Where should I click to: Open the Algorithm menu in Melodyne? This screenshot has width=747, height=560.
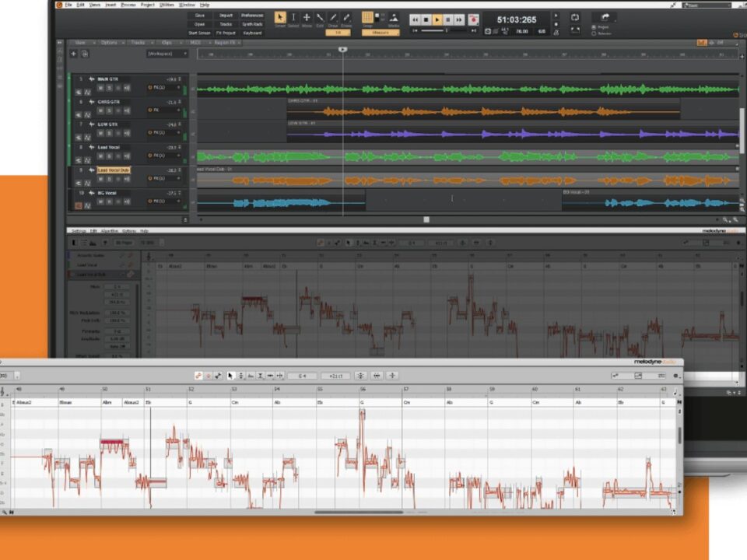(108, 231)
